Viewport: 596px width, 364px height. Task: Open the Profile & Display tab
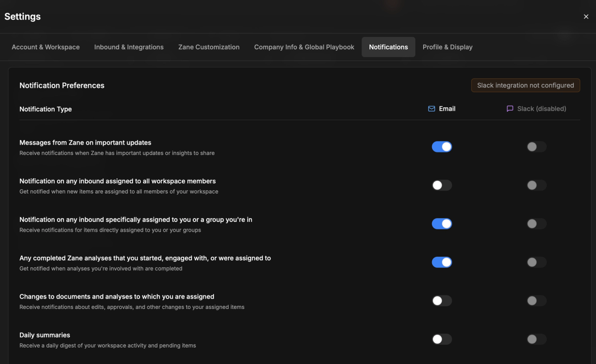tap(447, 47)
